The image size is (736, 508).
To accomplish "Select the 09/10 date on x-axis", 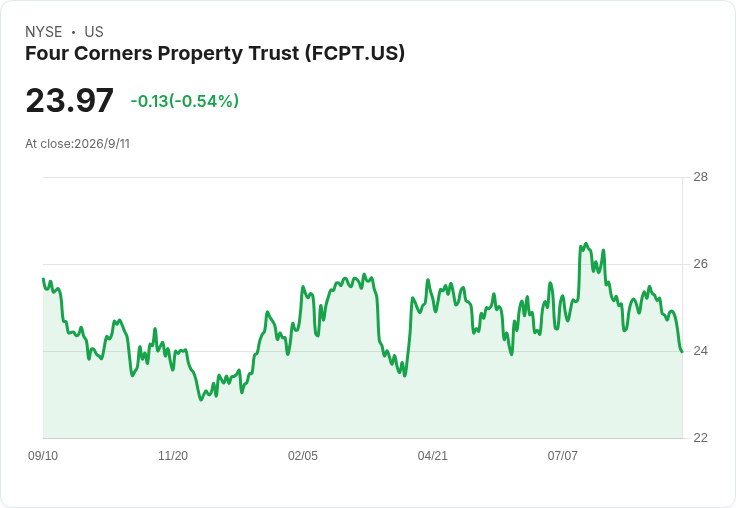I will (43, 455).
